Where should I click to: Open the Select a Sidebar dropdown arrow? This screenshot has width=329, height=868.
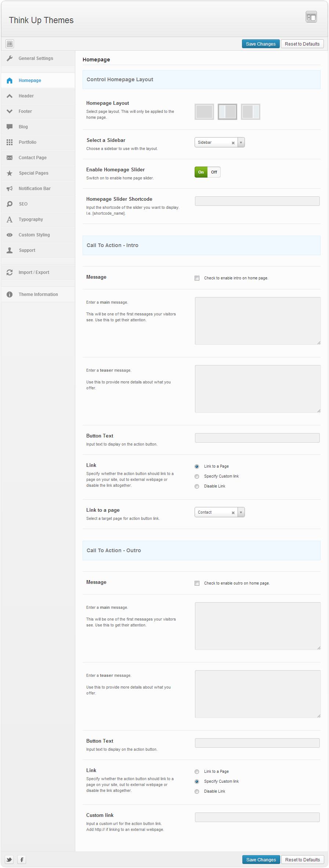(241, 143)
